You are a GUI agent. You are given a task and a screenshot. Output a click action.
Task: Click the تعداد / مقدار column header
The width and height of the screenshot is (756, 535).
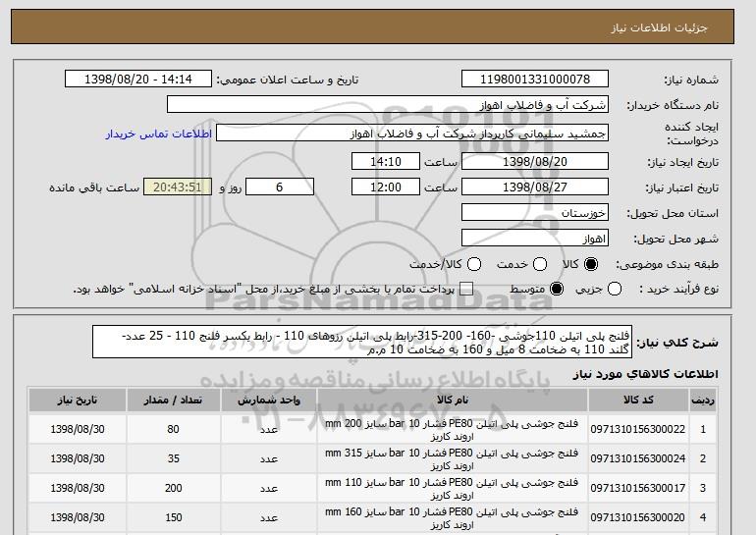[x=173, y=401]
